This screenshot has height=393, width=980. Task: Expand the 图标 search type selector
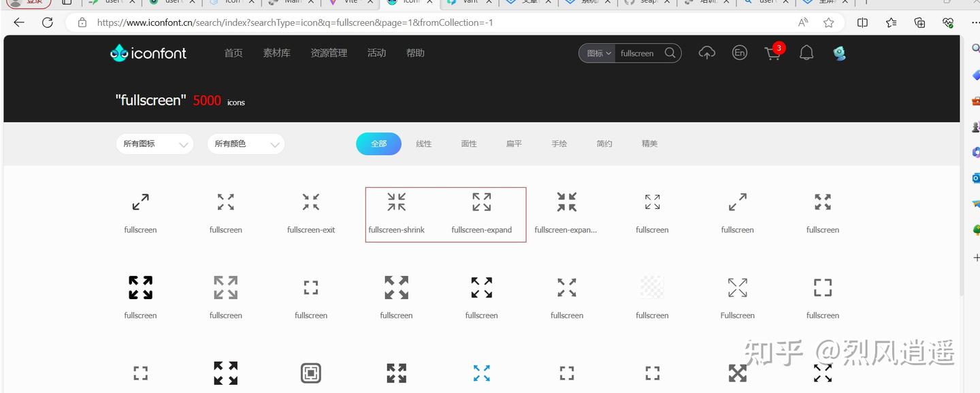[x=596, y=52]
